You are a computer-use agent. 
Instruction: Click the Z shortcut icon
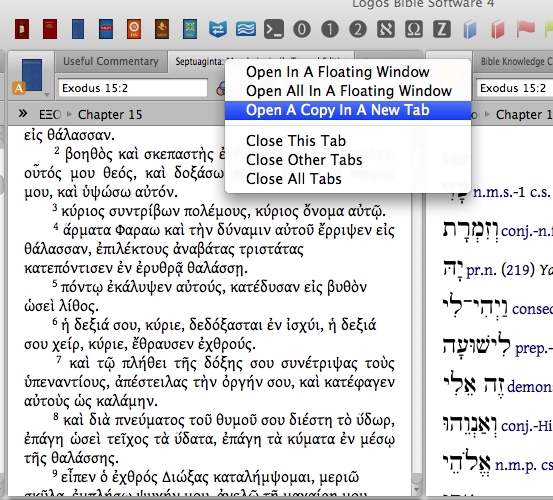[442, 29]
